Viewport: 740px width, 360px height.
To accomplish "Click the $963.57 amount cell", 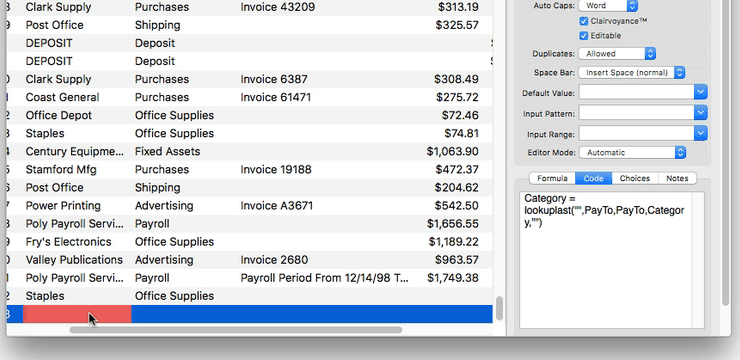I will point(457,260).
